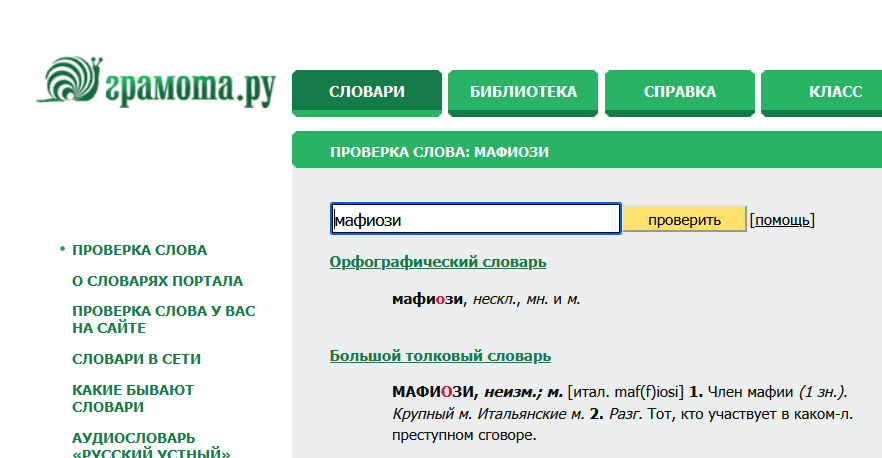Click the ПРОВЕРКА СЛОВА: МАФИОЗИ green header

439,152
